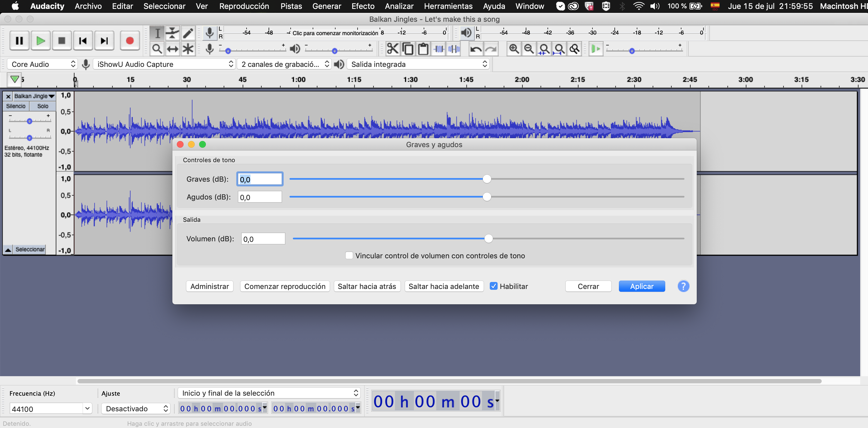Open the Pistas menu
Viewport: 868px width, 428px height.
[291, 6]
